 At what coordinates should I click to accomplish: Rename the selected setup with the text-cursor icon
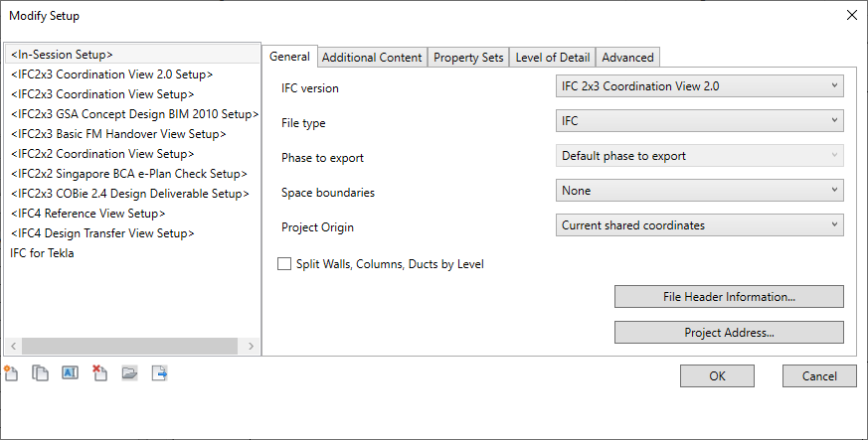pos(70,373)
